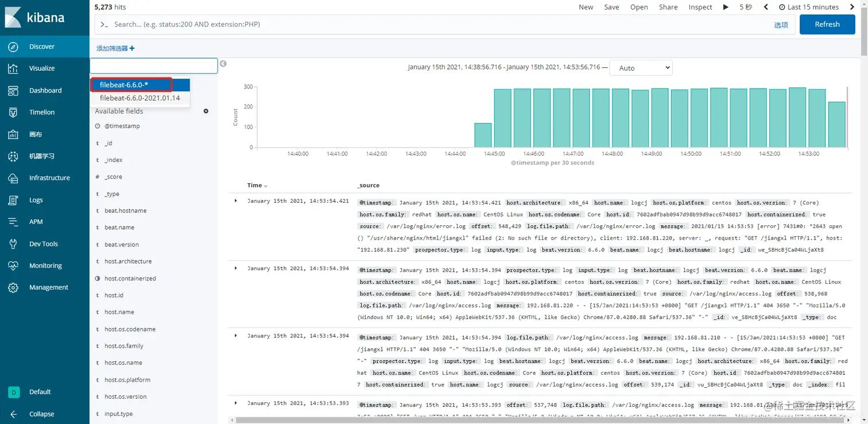
Task: Open the Monitoring heartbeat icon
Action: 13,265
